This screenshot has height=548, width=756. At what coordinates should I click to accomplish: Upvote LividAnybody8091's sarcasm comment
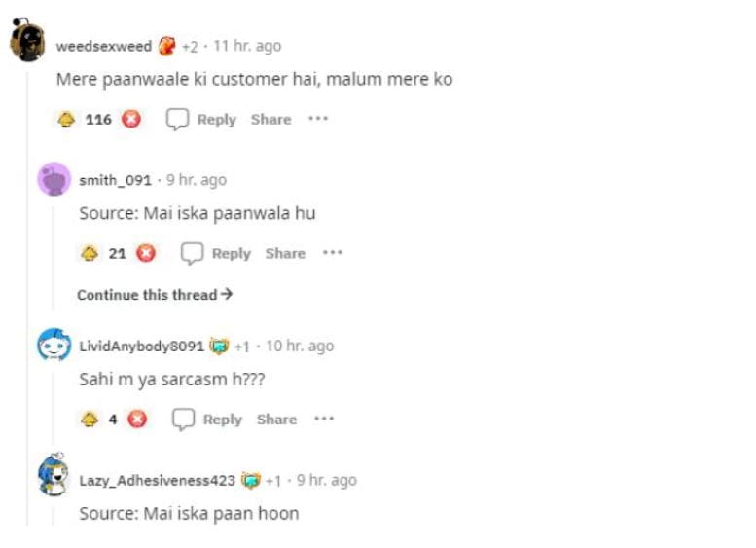[x=90, y=420]
